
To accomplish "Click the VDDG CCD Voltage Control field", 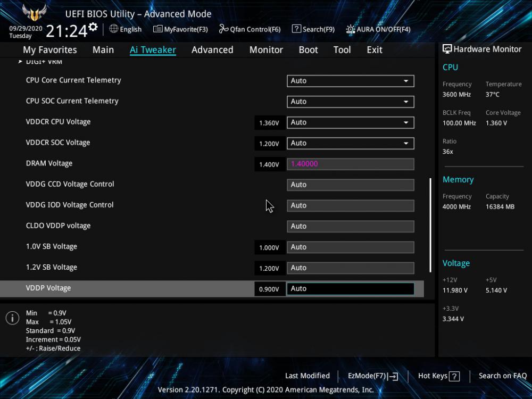I will click(351, 185).
